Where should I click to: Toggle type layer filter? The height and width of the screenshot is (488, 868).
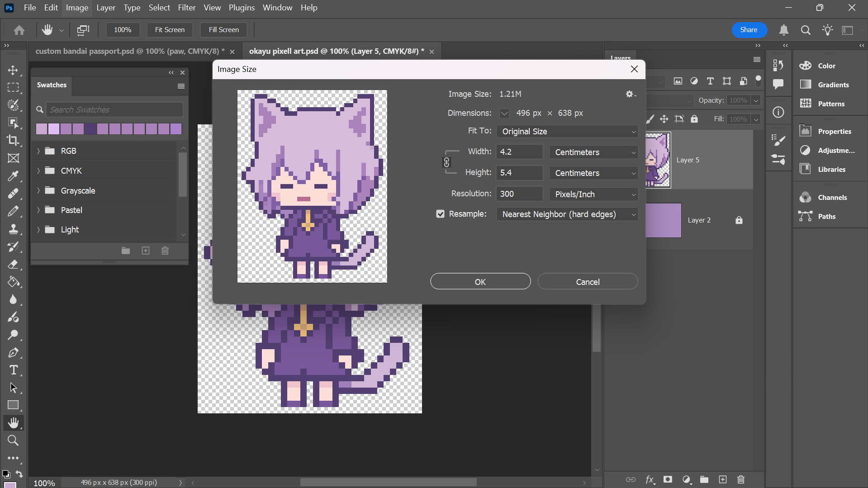[710, 81]
